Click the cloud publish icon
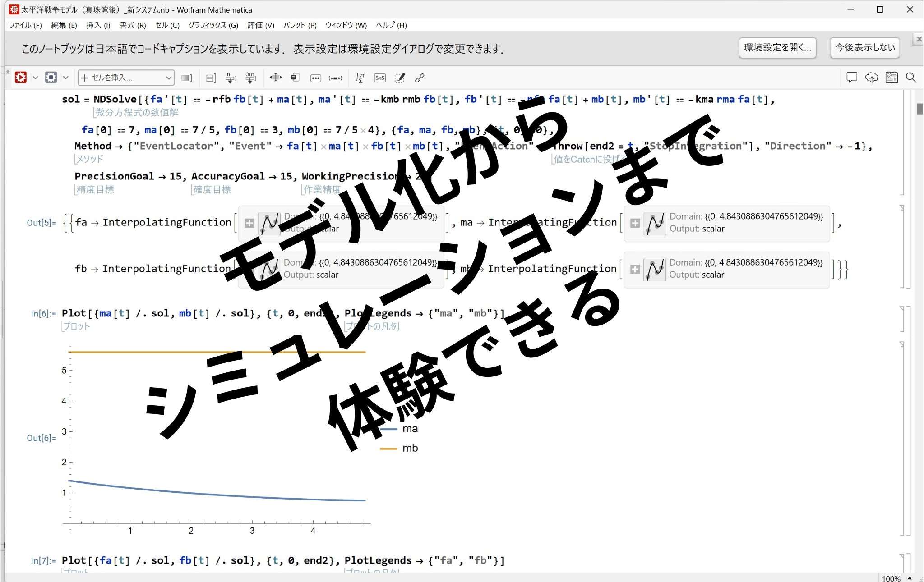Image resolution: width=924 pixels, height=582 pixels. pos(871,78)
